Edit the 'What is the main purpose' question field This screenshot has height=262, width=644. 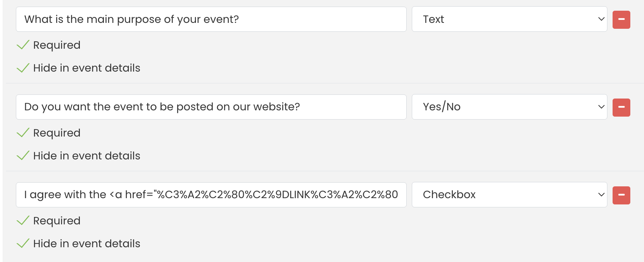pos(211,19)
